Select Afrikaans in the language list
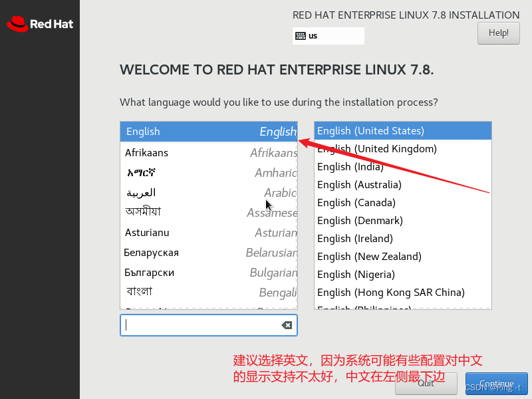The image size is (532, 399). pyautogui.click(x=209, y=153)
